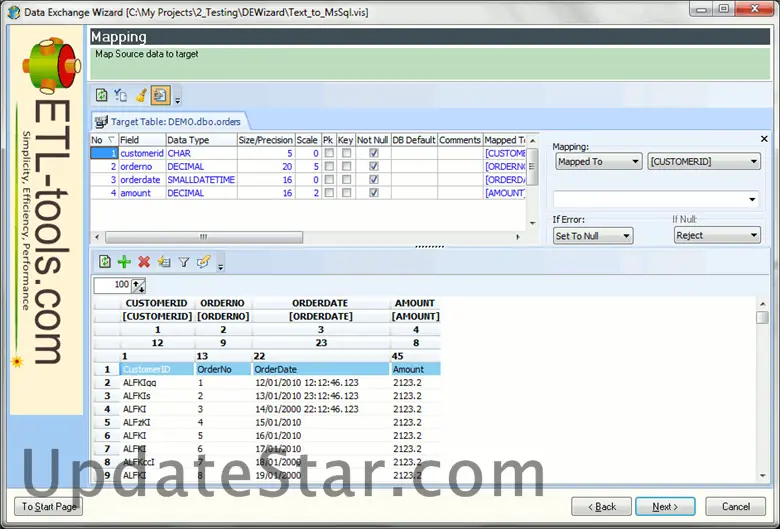
Task: Click the OrderDate cell in source row 1
Action: click(x=320, y=369)
